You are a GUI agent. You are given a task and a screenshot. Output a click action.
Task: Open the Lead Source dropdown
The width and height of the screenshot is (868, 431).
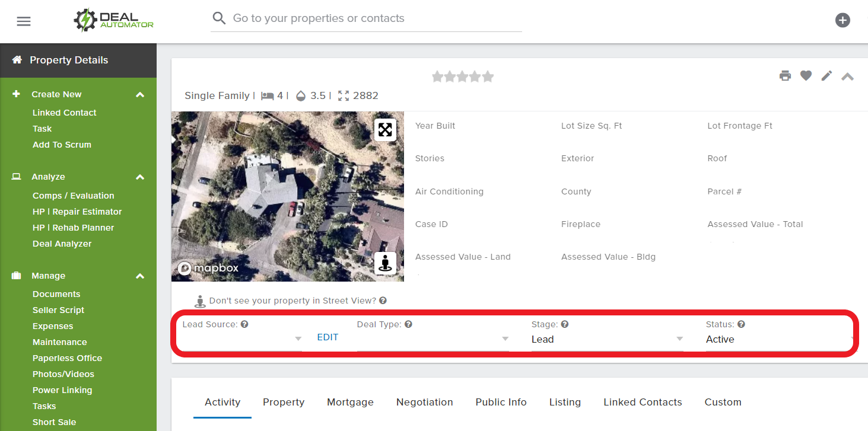[242, 339]
